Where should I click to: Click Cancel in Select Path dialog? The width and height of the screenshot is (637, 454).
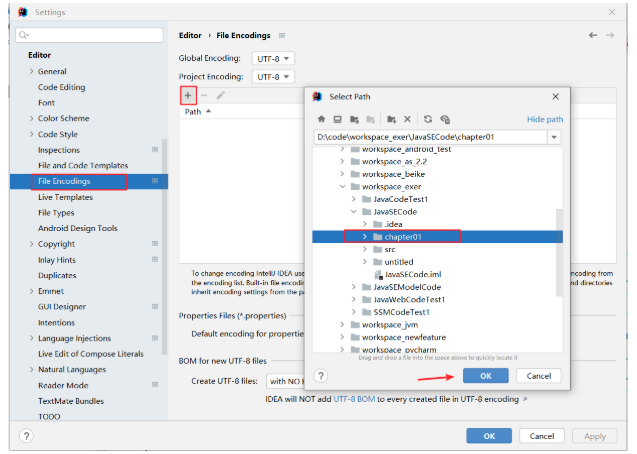(x=539, y=376)
